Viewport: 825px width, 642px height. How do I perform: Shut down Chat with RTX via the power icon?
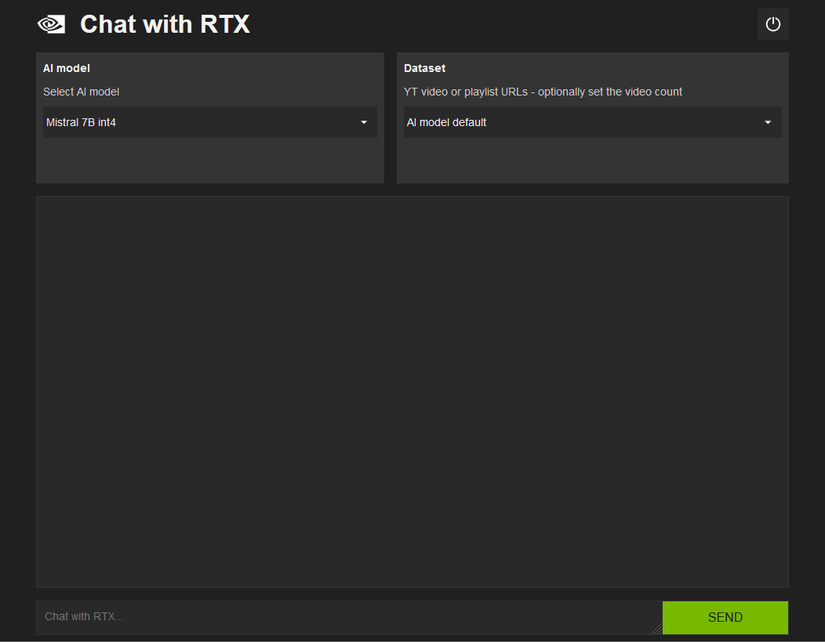point(772,23)
